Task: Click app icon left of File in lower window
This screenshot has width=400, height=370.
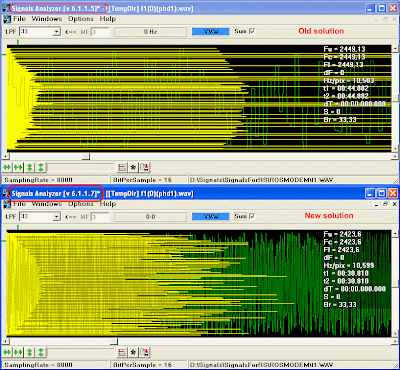Action: [x=7, y=204]
